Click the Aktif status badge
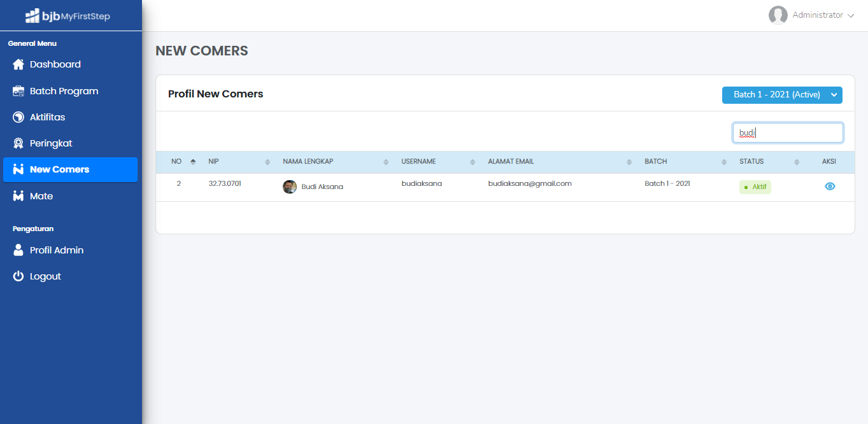This screenshot has width=868, height=424. (x=755, y=187)
